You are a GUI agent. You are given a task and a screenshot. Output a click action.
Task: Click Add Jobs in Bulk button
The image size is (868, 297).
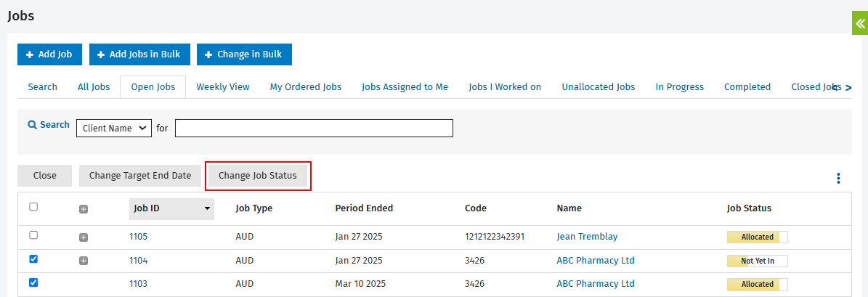point(139,54)
